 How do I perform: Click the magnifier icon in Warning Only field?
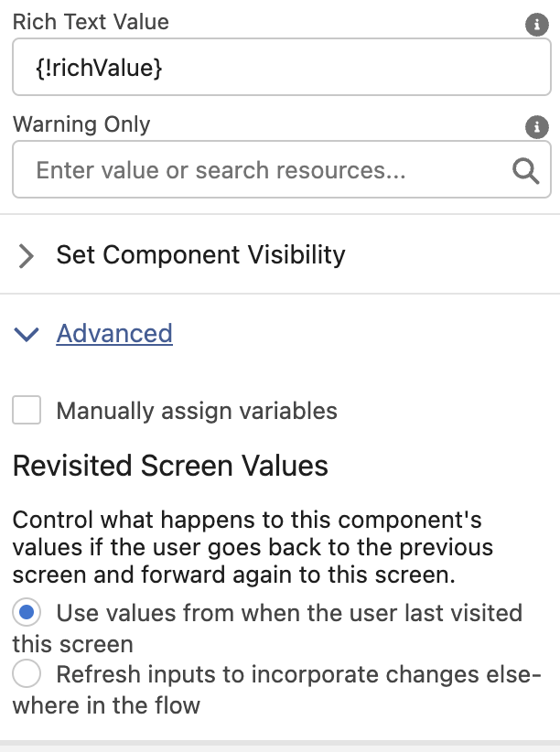coord(523,169)
